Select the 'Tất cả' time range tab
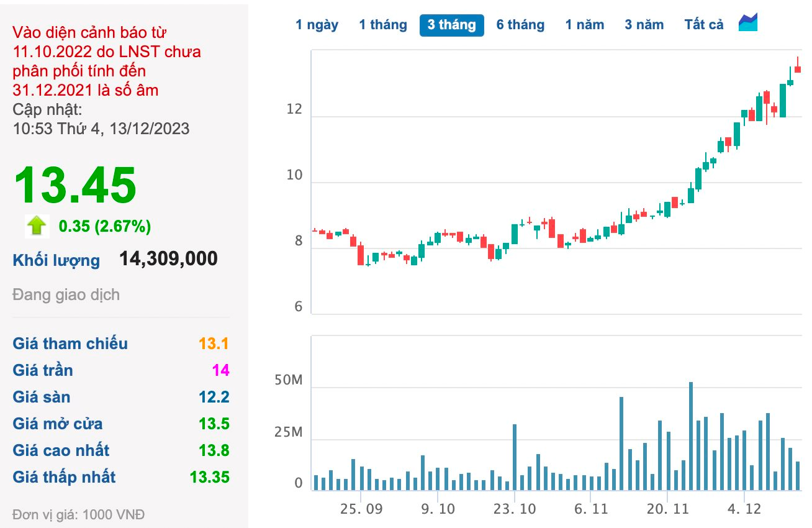 [704, 25]
